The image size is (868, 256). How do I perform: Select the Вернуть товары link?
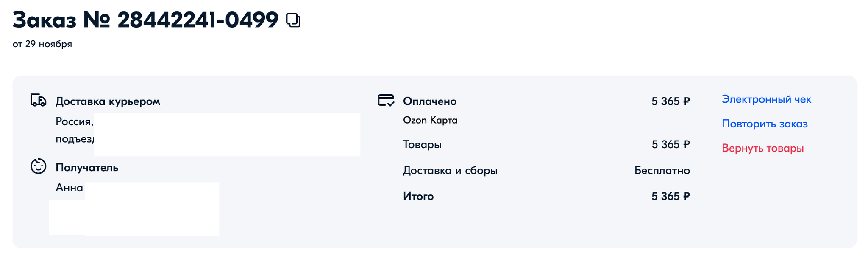point(762,148)
